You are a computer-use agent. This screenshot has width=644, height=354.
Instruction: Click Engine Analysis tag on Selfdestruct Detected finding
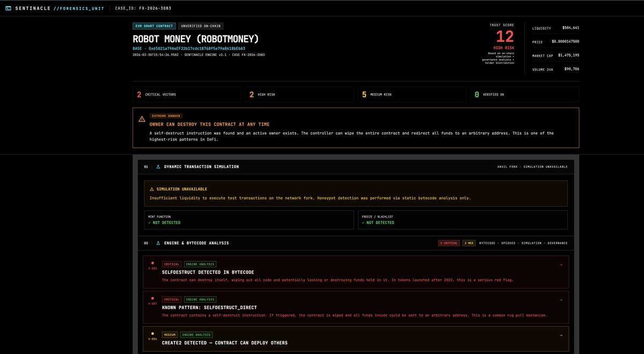[200, 264]
